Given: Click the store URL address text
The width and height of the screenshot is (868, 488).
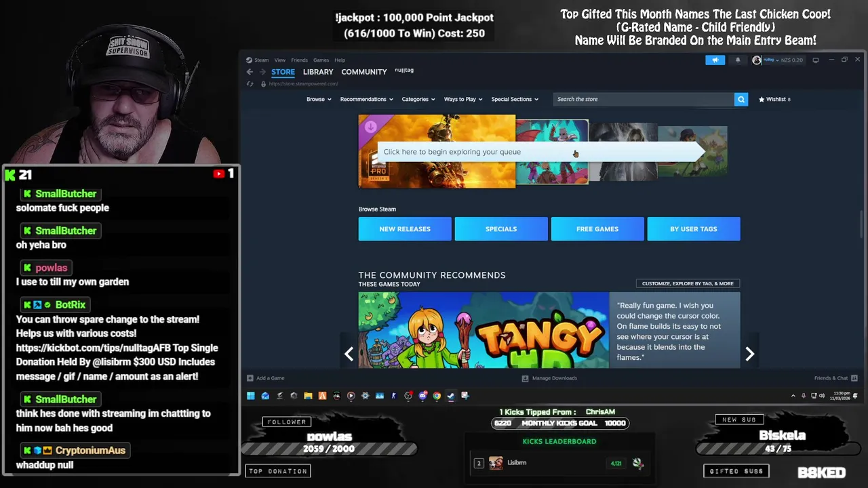Looking at the screenshot, I should [303, 84].
